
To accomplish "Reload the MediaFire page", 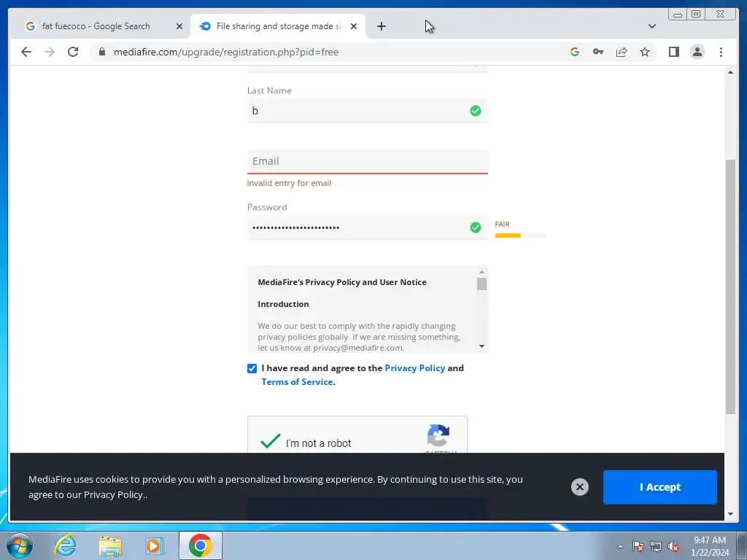I will 73,52.
